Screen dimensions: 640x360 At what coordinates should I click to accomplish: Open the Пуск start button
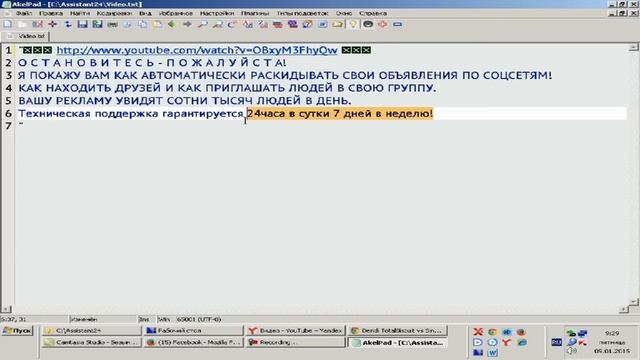(17, 331)
